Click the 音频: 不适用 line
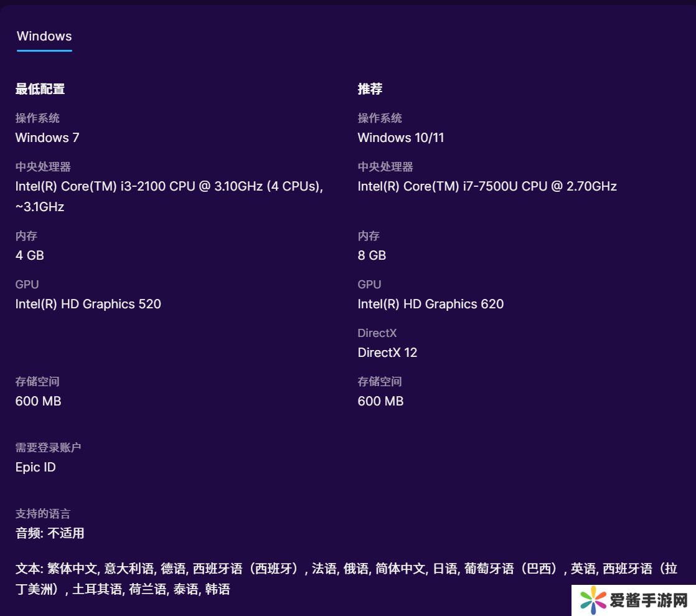Viewport: 696px width, 616px height. pos(50,533)
